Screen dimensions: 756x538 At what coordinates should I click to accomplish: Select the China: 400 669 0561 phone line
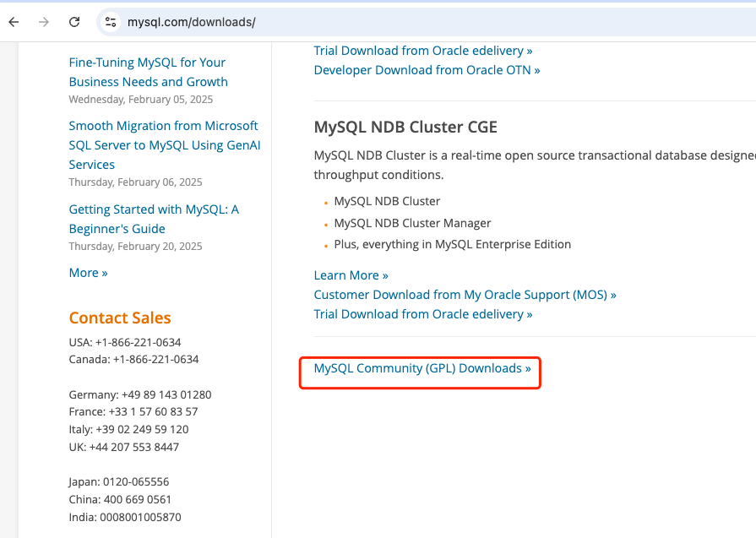click(120, 500)
